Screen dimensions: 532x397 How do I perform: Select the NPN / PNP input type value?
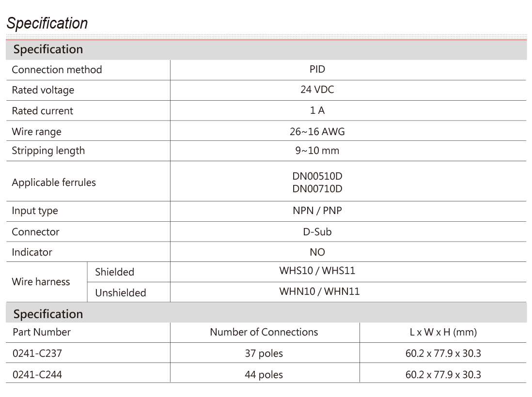click(317, 211)
